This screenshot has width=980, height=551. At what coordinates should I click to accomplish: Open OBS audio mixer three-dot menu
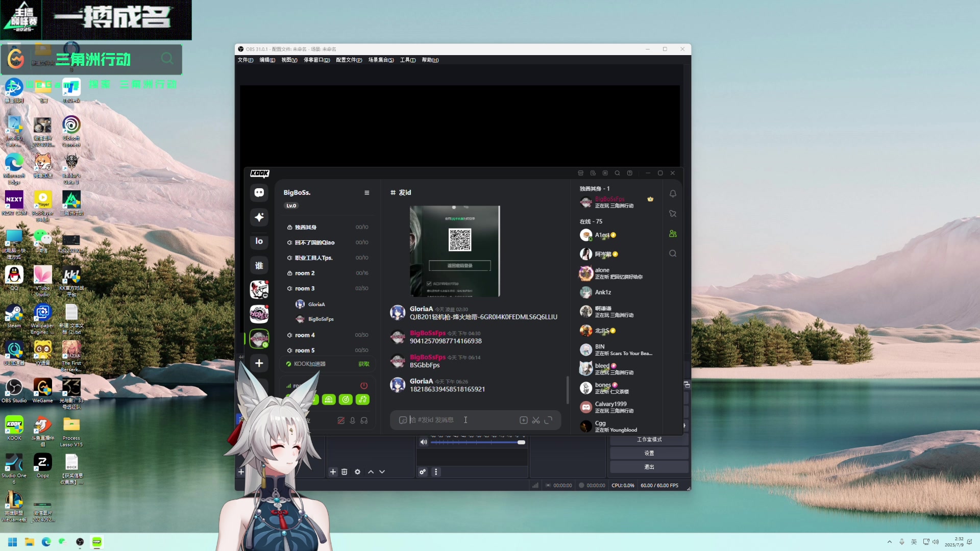click(x=436, y=472)
